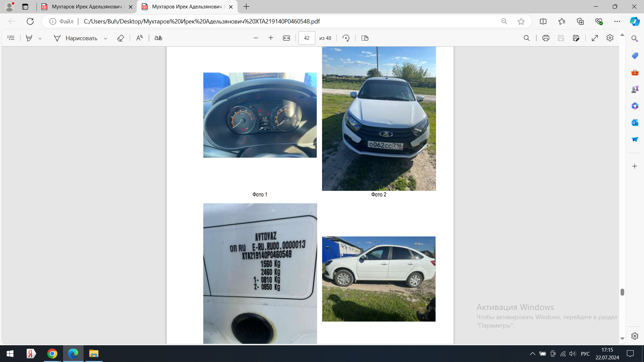Zoom in the PDF page
Viewport: 644px width, 362px height.
[x=271, y=38]
